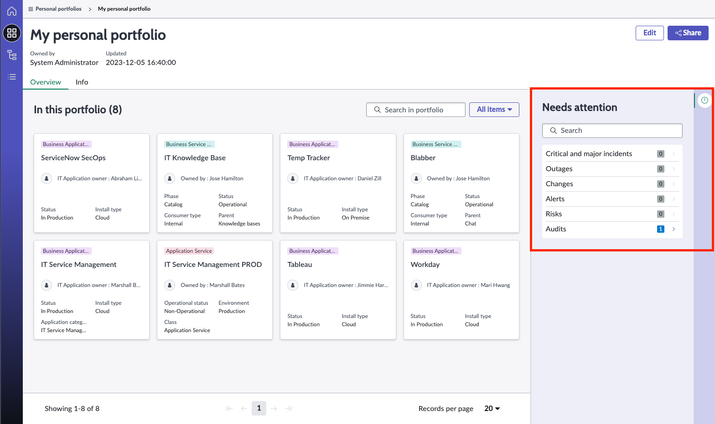Viewport: 715px width, 424px height.
Task: Expand Audits row chevron
Action: [x=674, y=229]
